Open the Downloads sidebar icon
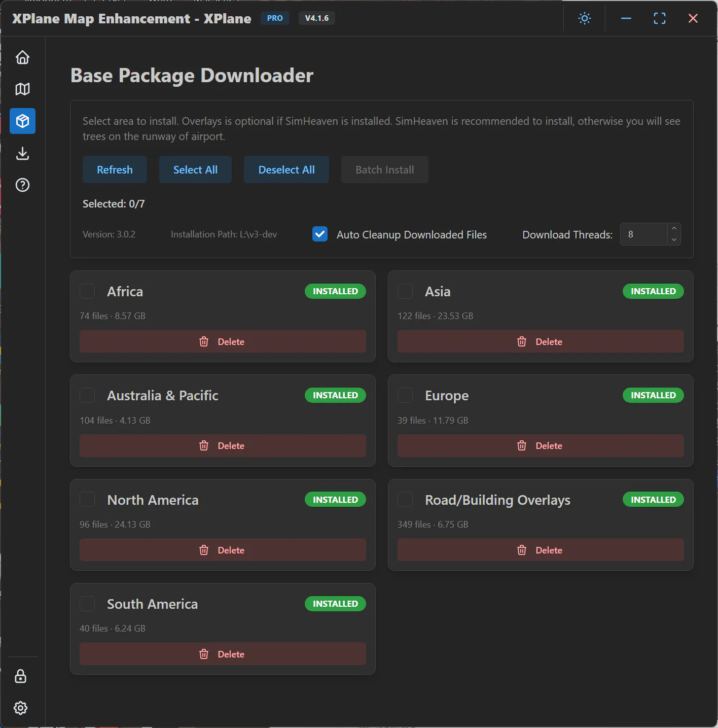Image resolution: width=718 pixels, height=728 pixels. (22, 153)
